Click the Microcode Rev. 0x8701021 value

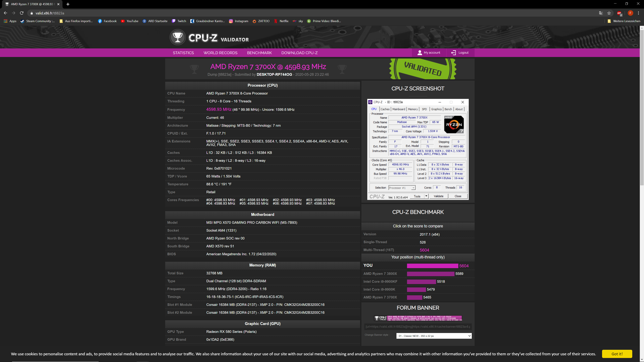pos(219,168)
